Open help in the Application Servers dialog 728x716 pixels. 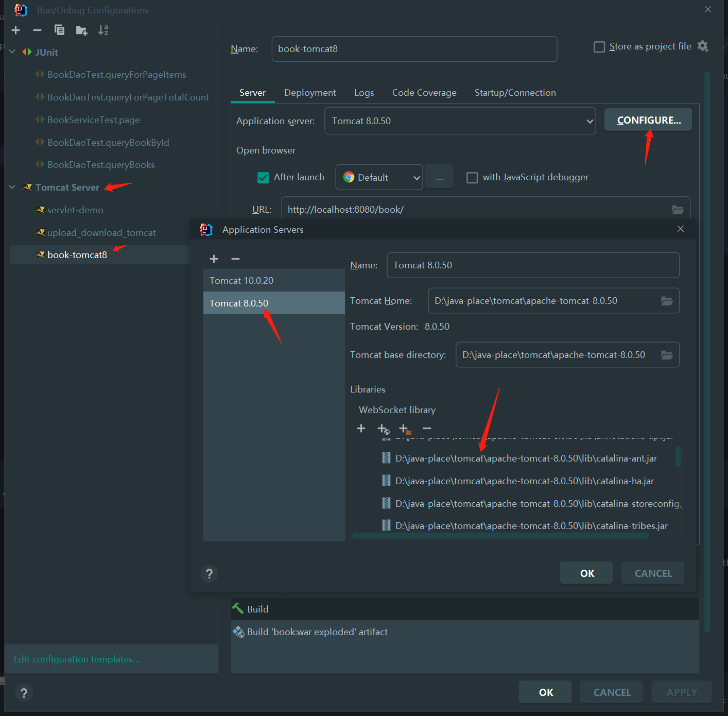(x=209, y=573)
